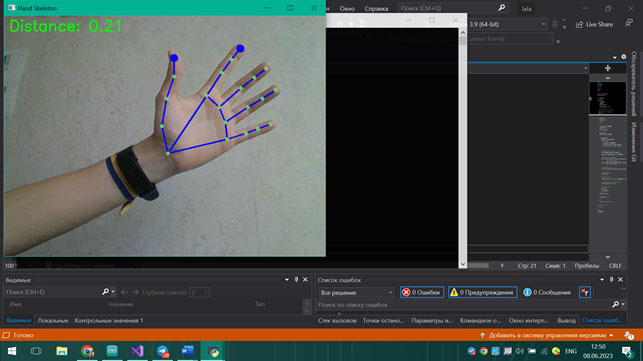Toggle the 0 Предупреждения warnings filter
The image size is (643, 361).
click(x=483, y=292)
